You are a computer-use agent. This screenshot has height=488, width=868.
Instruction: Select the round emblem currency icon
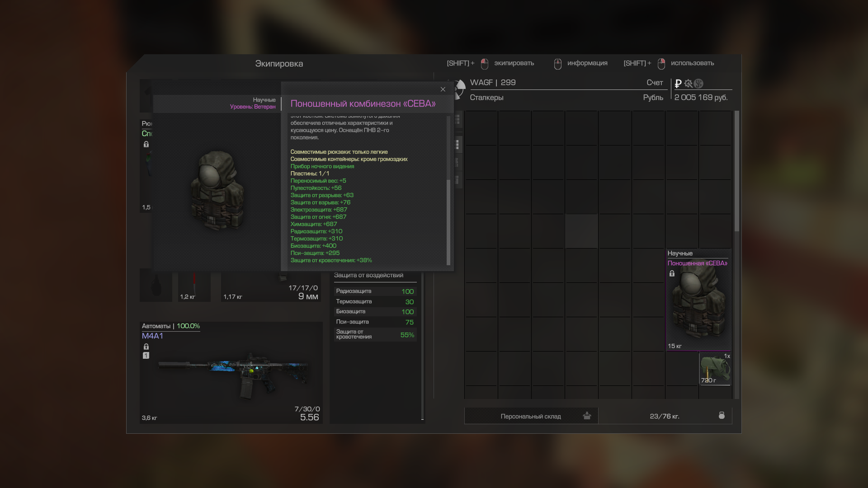tap(698, 84)
